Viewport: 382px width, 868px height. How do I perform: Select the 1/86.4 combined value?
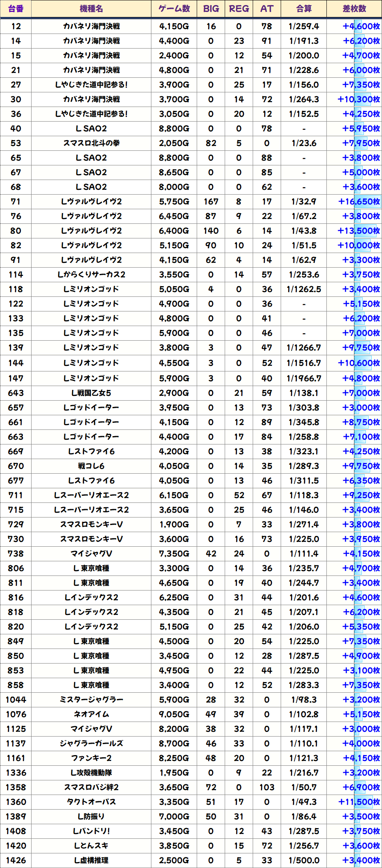(304, 817)
